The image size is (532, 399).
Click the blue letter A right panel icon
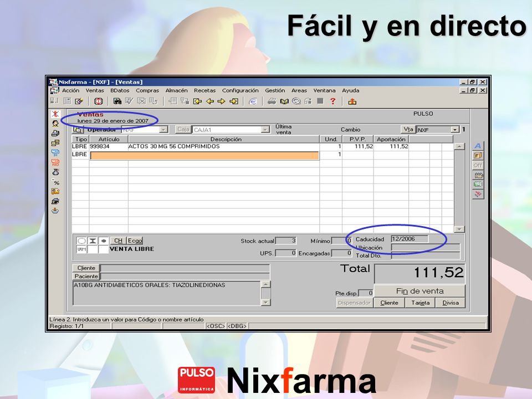point(478,146)
